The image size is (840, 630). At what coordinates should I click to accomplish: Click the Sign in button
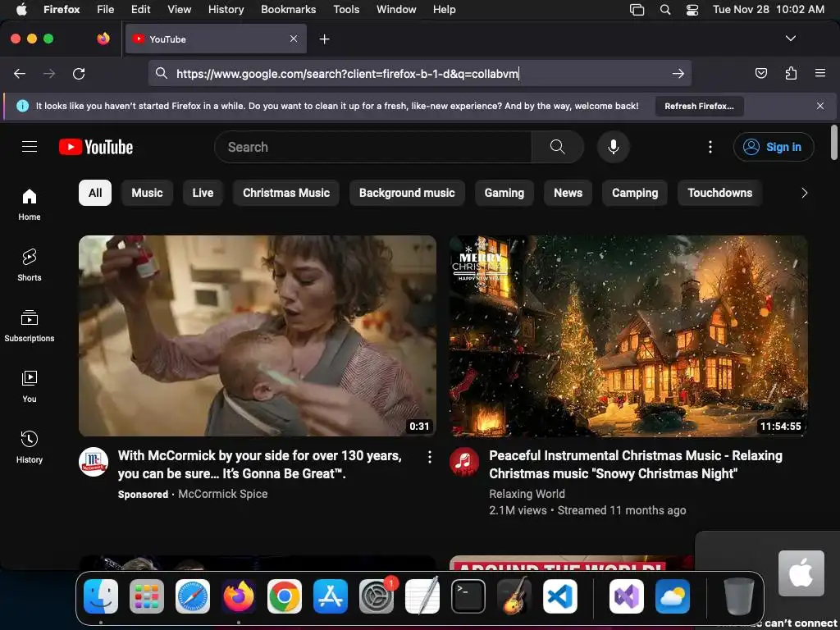774,147
